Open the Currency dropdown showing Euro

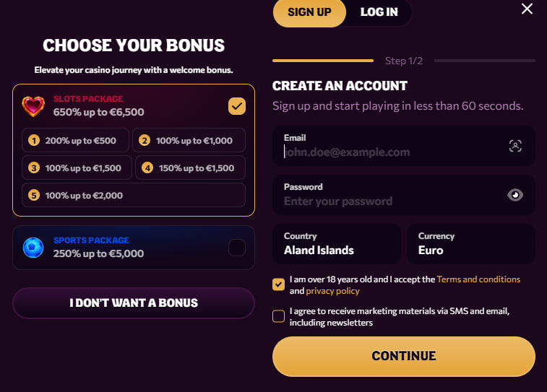470,244
